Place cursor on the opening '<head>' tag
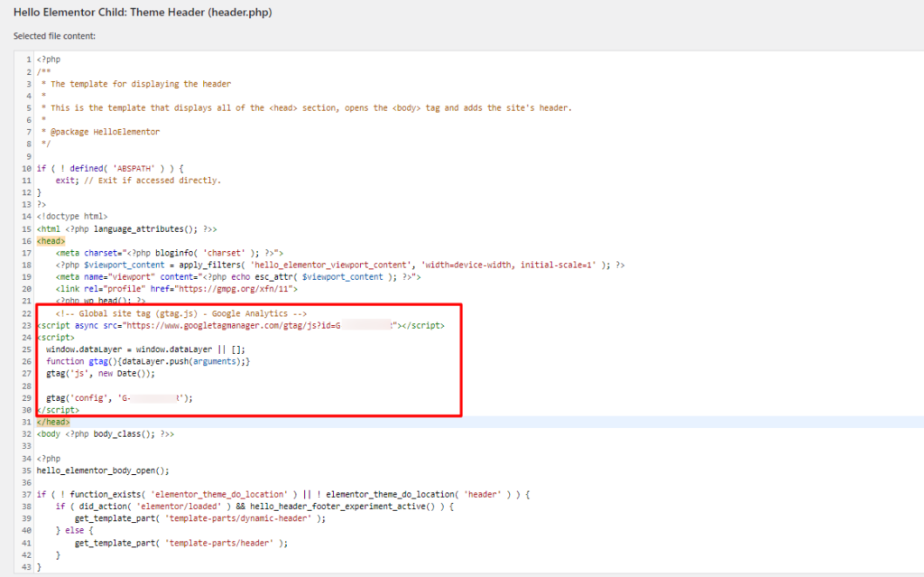Viewport: 924px width, 577px height. (51, 241)
